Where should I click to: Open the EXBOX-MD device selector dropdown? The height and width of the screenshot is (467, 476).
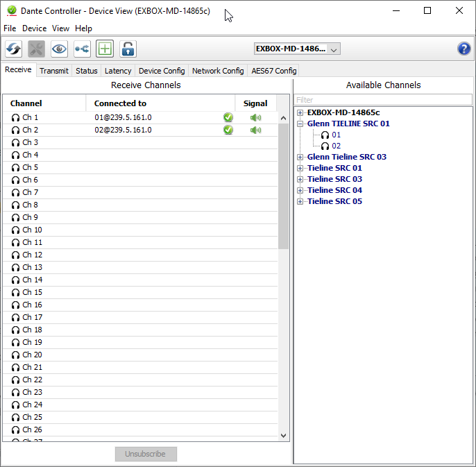pyautogui.click(x=297, y=49)
